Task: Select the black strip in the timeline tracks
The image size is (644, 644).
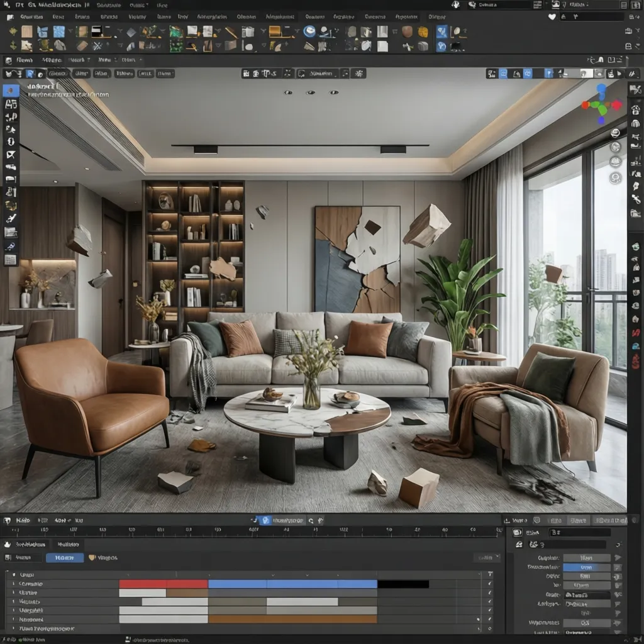Action: pyautogui.click(x=403, y=584)
